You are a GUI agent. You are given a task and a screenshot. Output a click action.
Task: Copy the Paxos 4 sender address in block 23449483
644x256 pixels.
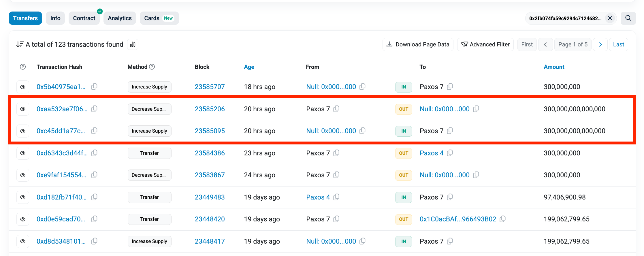click(336, 197)
